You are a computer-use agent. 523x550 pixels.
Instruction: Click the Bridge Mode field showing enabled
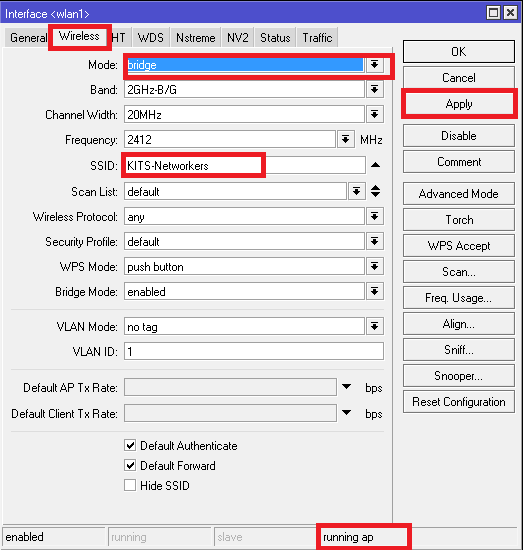(244, 292)
